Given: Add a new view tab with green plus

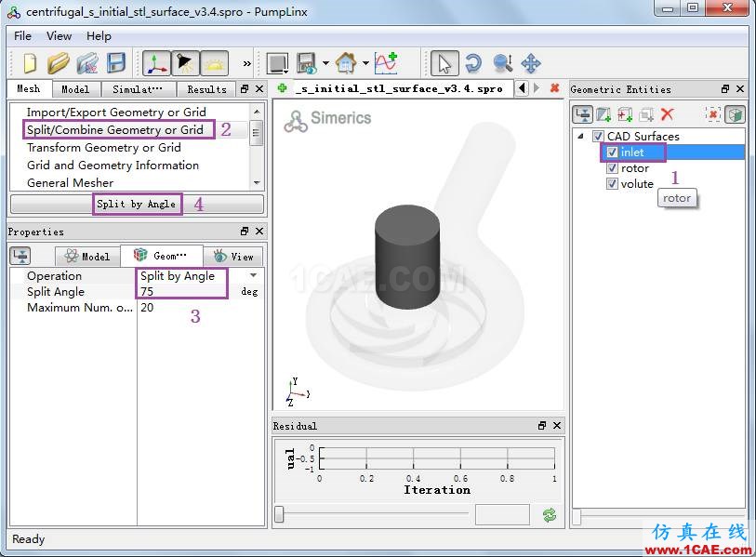Looking at the screenshot, I should pyautogui.click(x=283, y=88).
